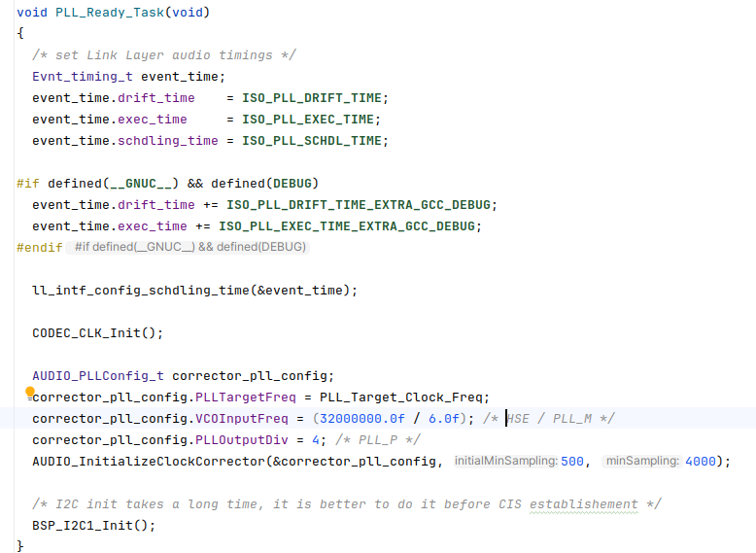Click the yellow intention lightbulb icon
Image resolution: width=756 pixels, height=553 pixels.
(30, 392)
